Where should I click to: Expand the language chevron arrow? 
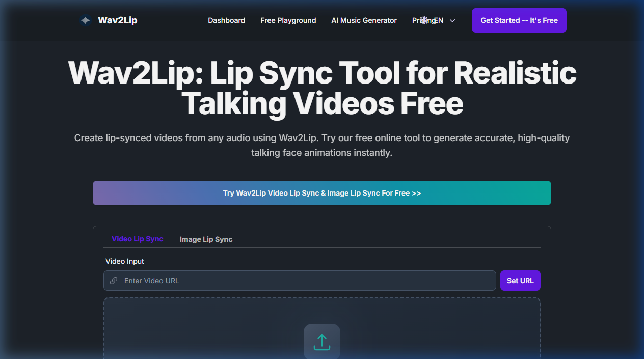pyautogui.click(x=452, y=21)
